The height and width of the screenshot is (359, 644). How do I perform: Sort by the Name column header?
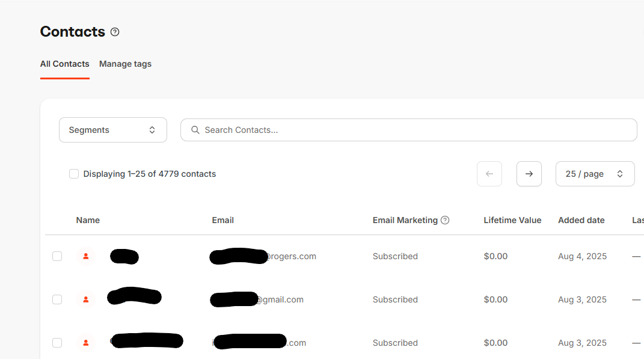[x=88, y=220]
